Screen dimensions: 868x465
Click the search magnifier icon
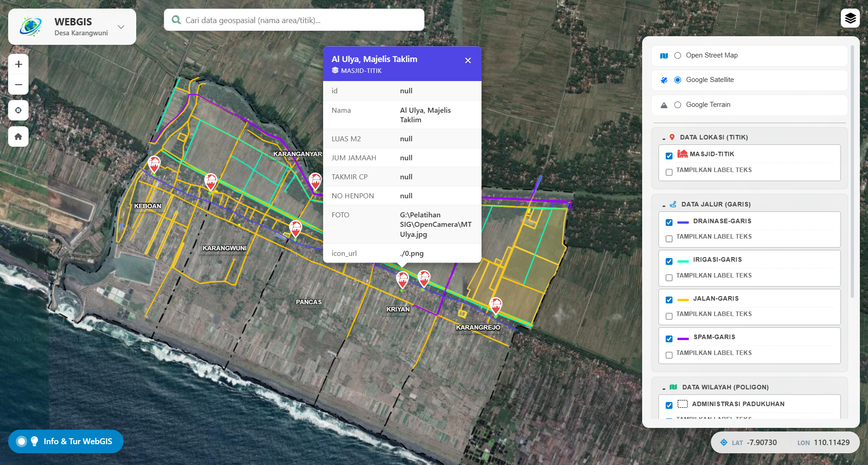(176, 20)
